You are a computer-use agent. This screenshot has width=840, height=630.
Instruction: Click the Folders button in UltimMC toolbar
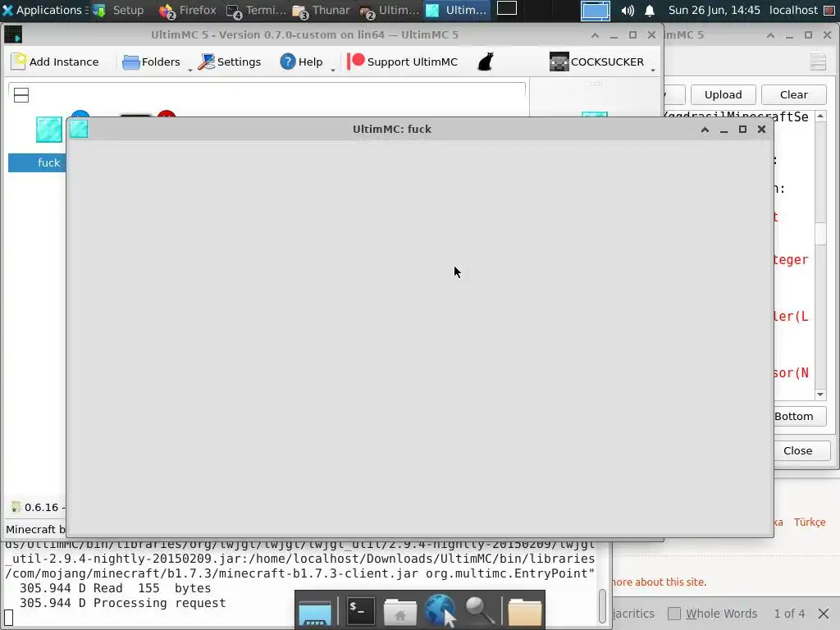[x=151, y=62]
